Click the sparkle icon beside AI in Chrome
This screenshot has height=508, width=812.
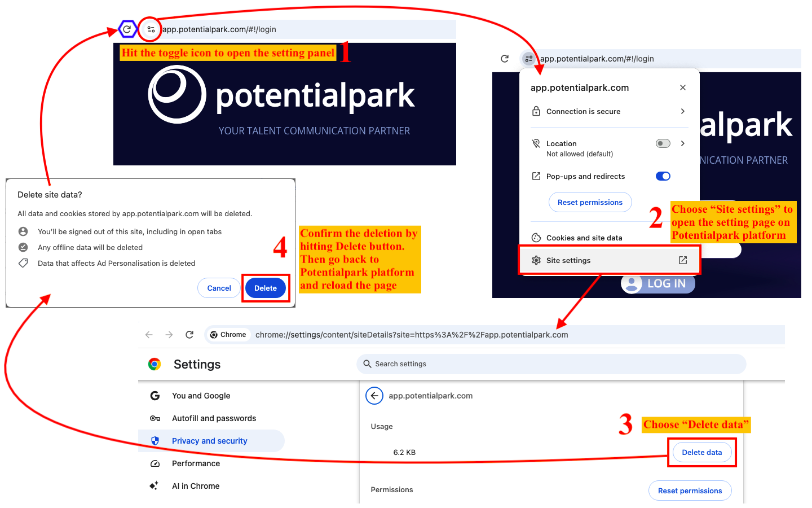click(x=154, y=485)
